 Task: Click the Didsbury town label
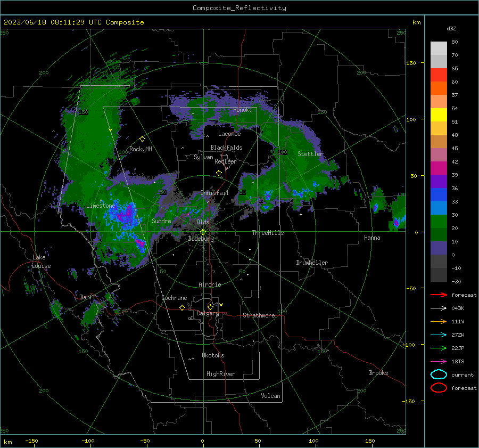click(x=201, y=239)
